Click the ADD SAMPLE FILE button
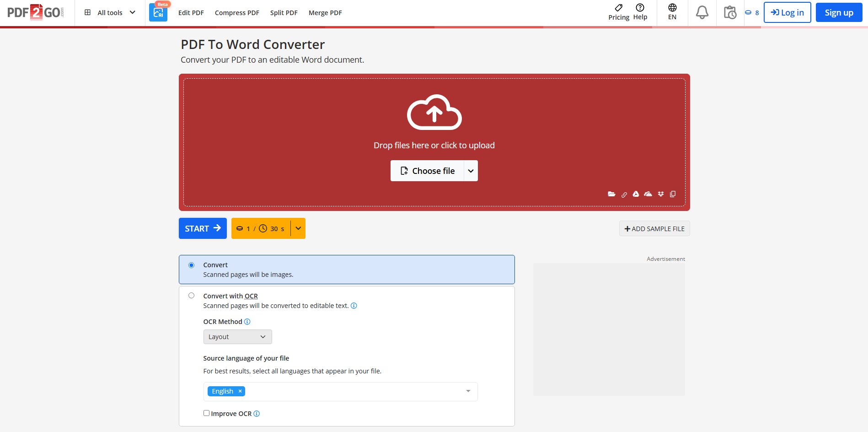Viewport: 868px width, 432px height. tap(654, 229)
